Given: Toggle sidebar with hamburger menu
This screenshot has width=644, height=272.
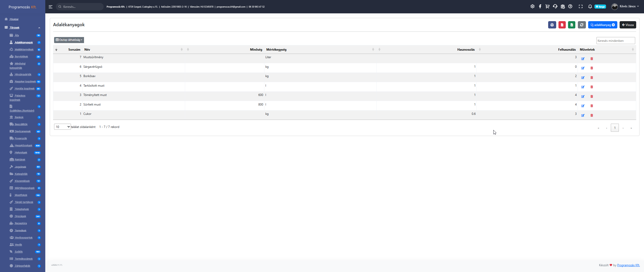Looking at the screenshot, I should click(51, 7).
